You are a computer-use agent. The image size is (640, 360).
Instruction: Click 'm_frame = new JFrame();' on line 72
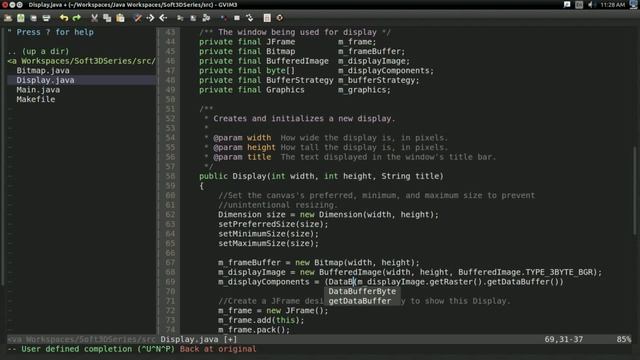(x=273, y=311)
